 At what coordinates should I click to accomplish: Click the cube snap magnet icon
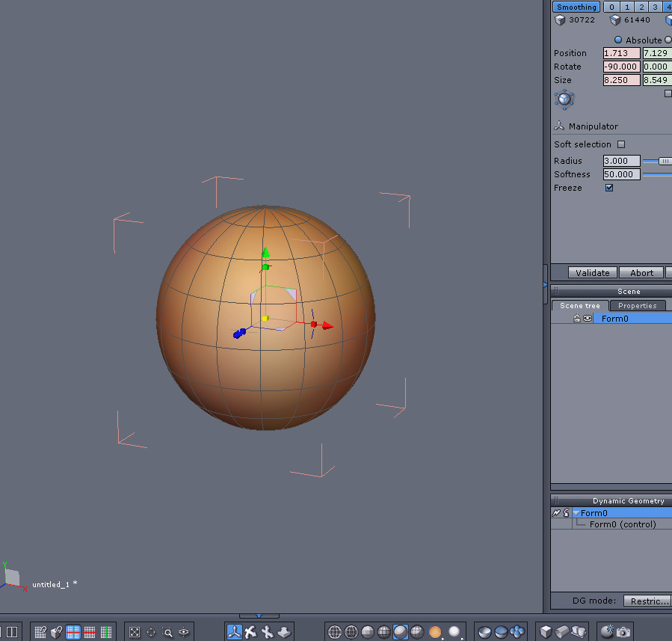pyautogui.click(x=57, y=631)
